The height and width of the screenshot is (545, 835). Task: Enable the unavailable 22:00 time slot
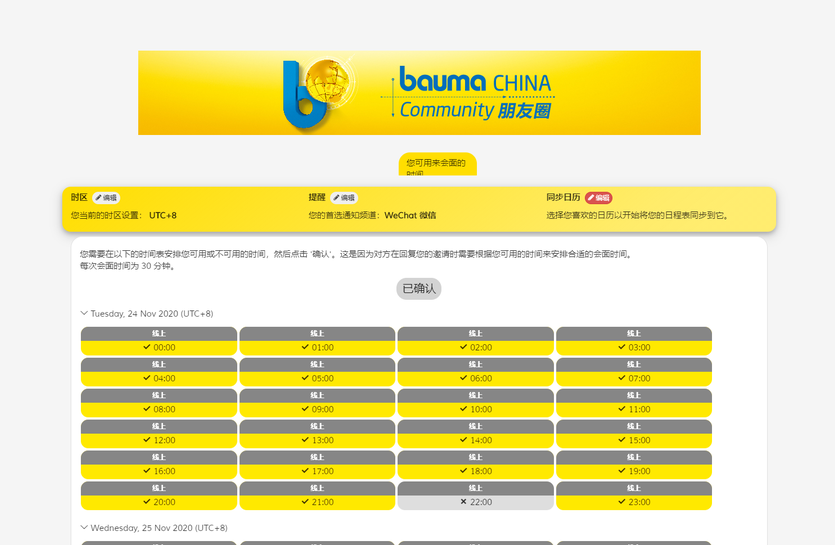[476, 502]
